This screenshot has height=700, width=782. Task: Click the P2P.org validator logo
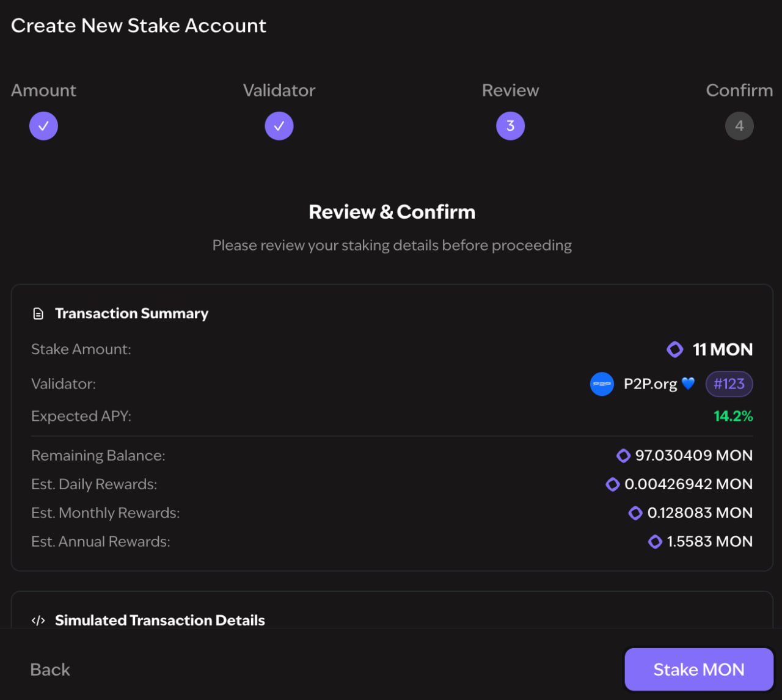[602, 384]
